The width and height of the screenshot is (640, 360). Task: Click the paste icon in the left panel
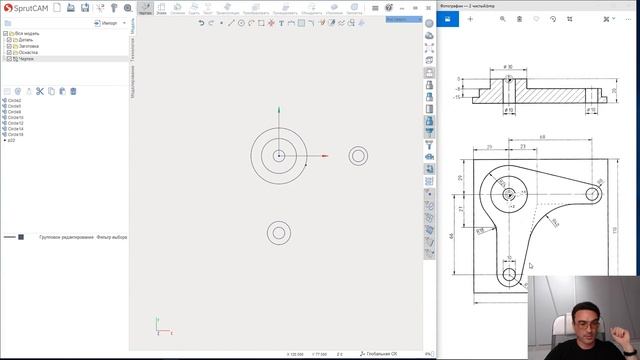[x=62, y=91]
